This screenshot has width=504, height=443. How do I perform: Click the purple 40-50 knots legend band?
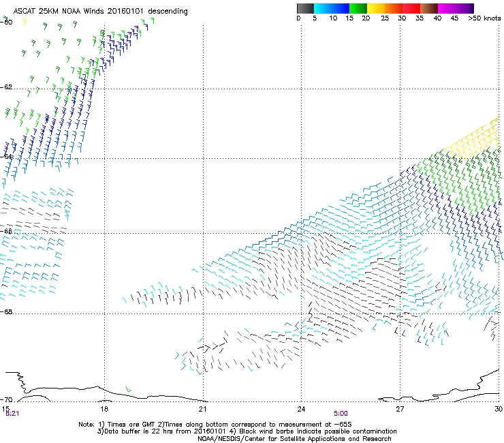(456, 8)
